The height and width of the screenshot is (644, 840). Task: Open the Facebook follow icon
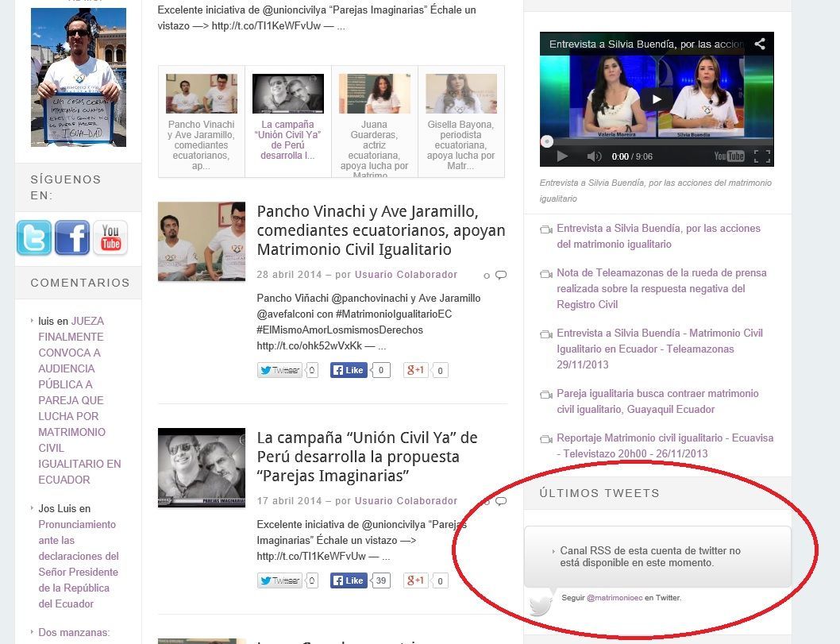(72, 237)
